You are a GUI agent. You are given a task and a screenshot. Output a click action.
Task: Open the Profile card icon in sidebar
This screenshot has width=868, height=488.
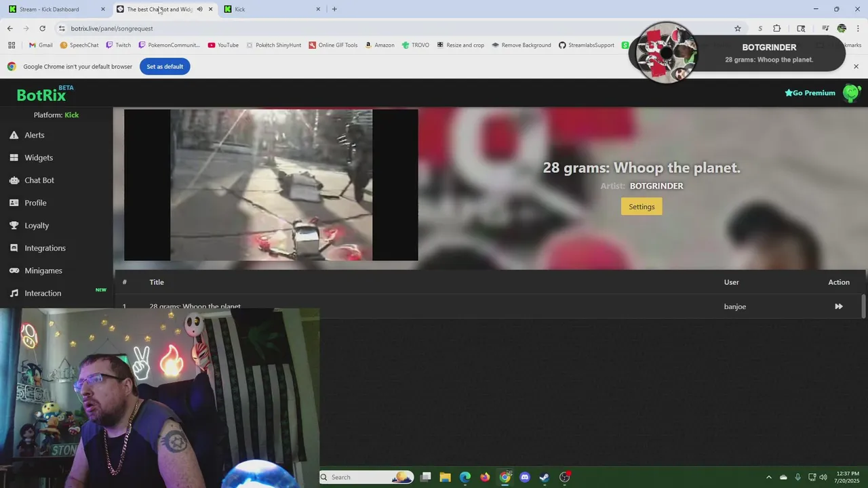pos(14,203)
